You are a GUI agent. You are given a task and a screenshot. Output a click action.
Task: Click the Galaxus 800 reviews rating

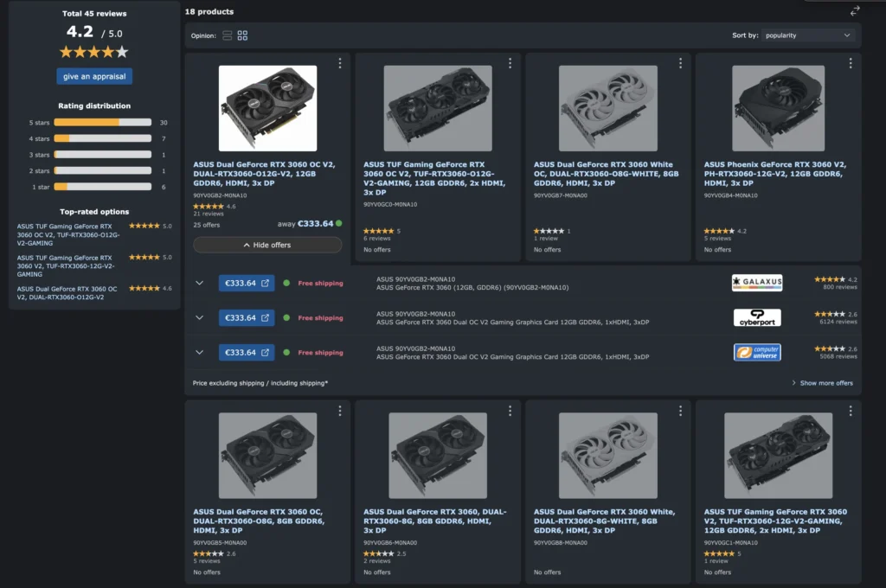[836, 283]
